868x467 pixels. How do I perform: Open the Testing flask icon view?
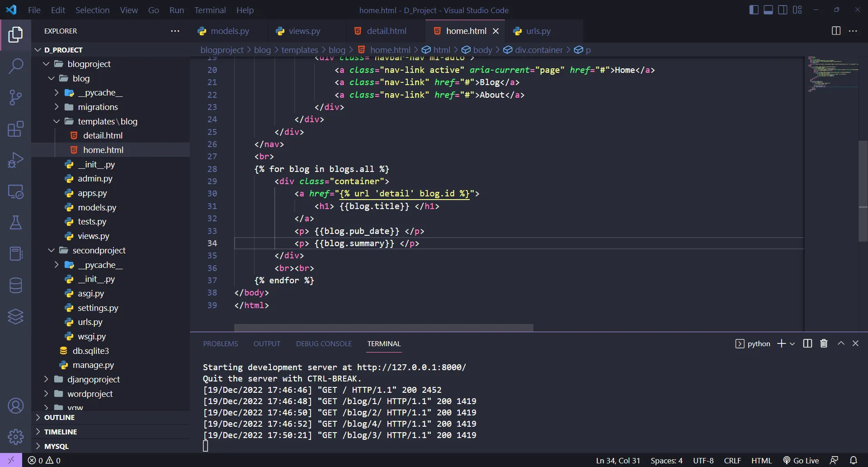coord(16,223)
